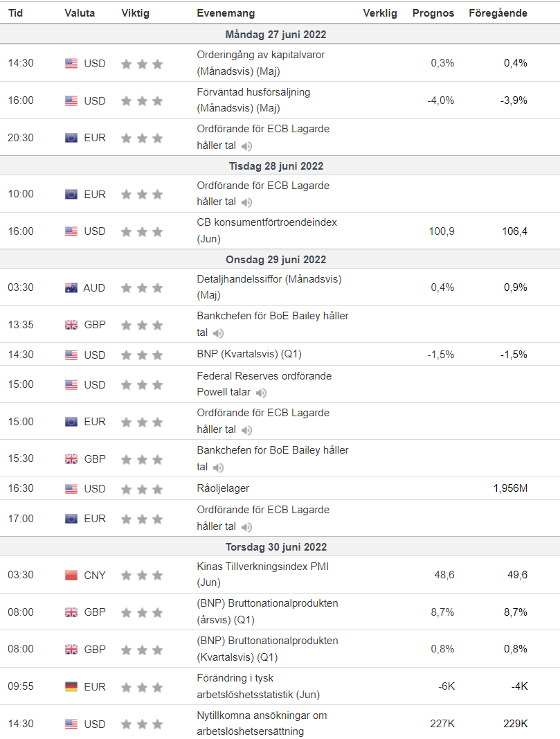The width and height of the screenshot is (560, 739).
Task: Click speaker icon next to Powell talar
Action: click(x=262, y=393)
